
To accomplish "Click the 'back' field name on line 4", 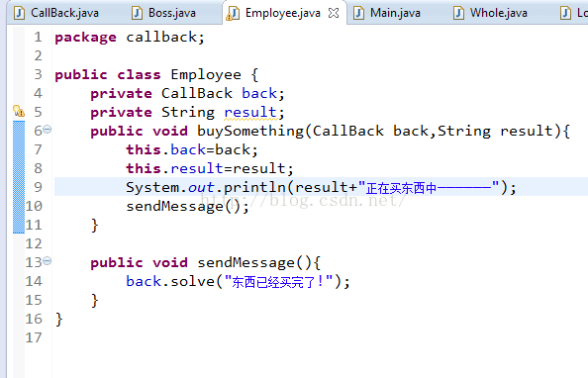I will coord(259,93).
